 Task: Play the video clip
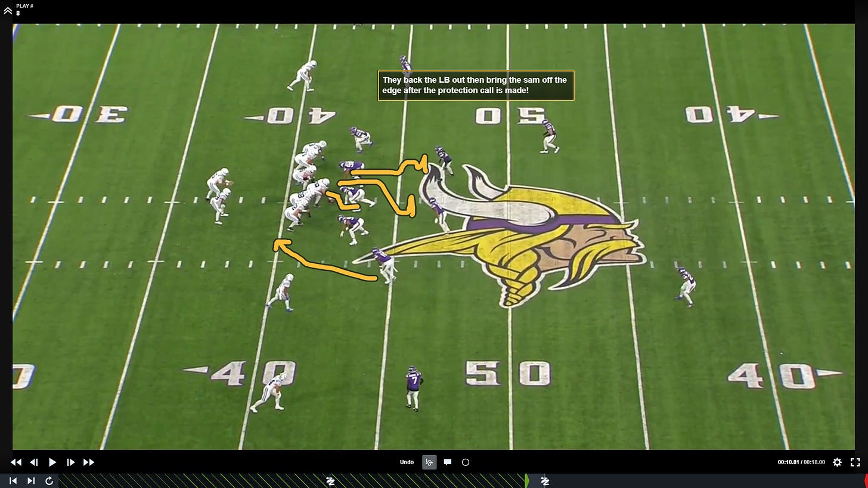tap(52, 462)
